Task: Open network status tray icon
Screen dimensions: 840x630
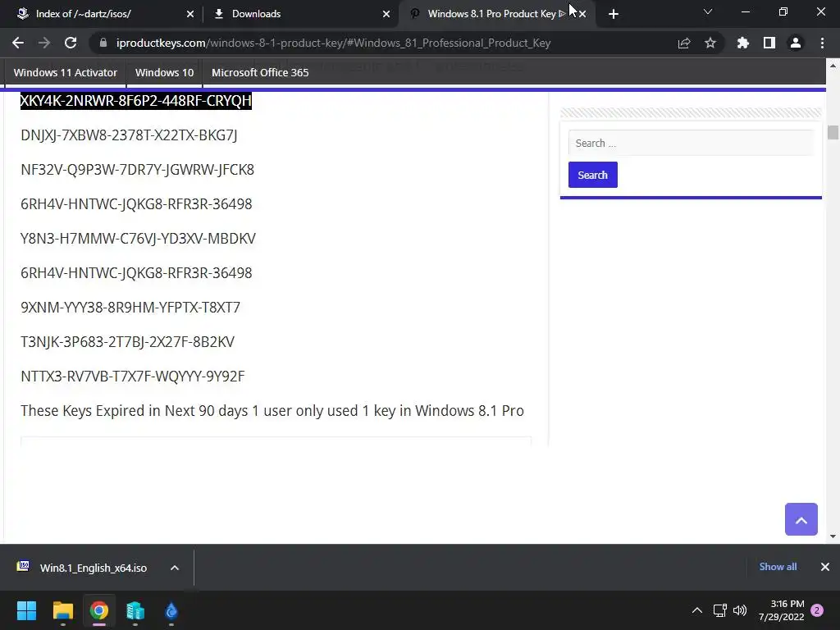Action: pos(719,610)
